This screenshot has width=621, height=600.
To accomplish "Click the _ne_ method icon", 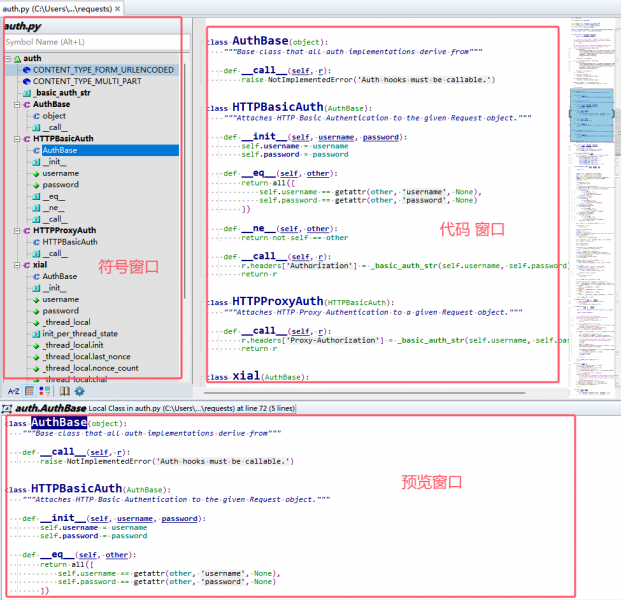I will 36,208.
